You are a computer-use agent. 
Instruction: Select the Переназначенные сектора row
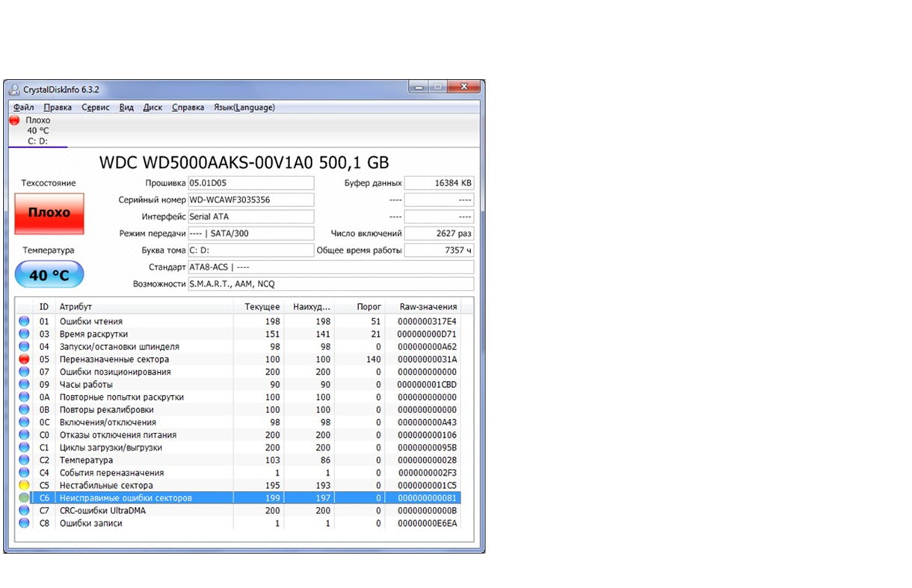(239, 359)
